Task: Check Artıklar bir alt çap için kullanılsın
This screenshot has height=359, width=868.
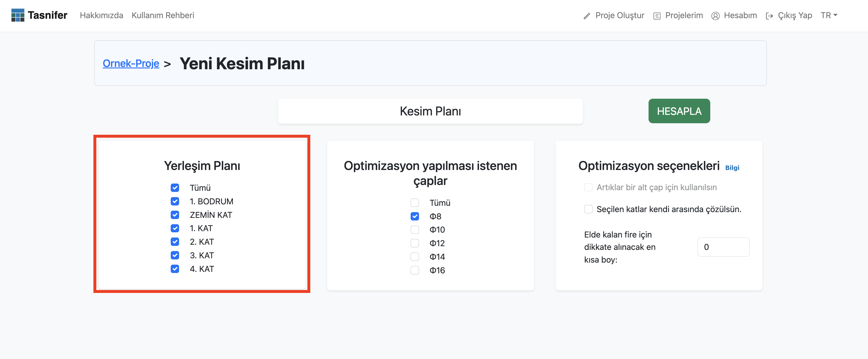Action: pos(588,187)
